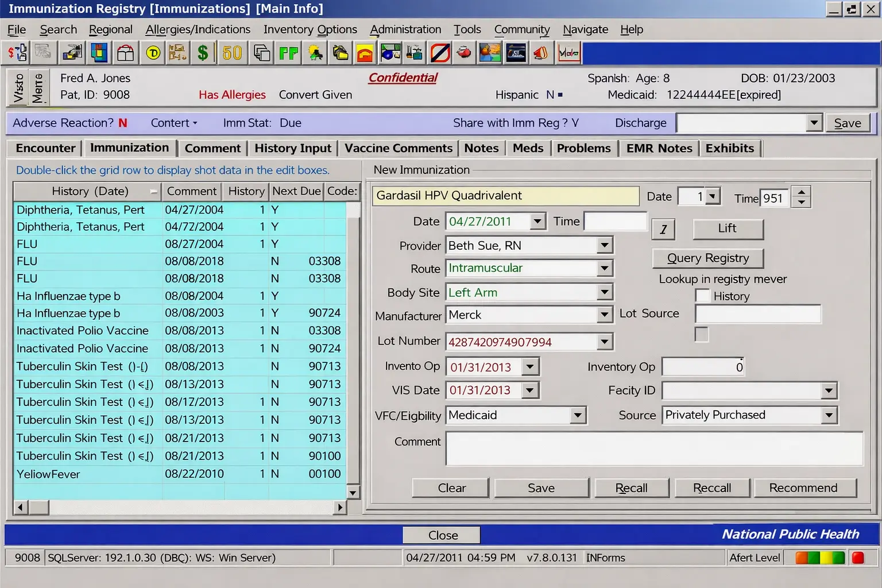Image resolution: width=882 pixels, height=588 pixels.
Task: Open the VFC/Eligibility Medicaid dropdown
Action: point(578,415)
